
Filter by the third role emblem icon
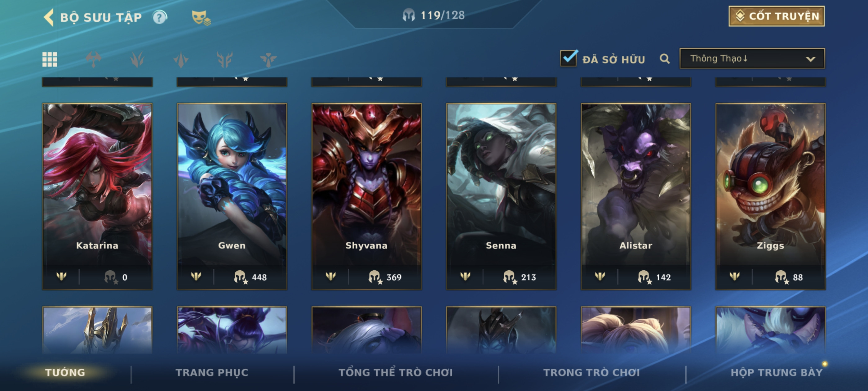181,59
